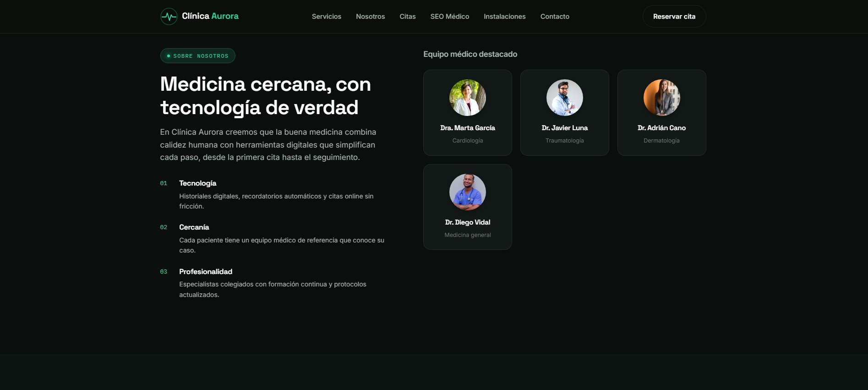This screenshot has width=868, height=390.
Task: Click the Traumatología specialty label
Action: click(565, 141)
